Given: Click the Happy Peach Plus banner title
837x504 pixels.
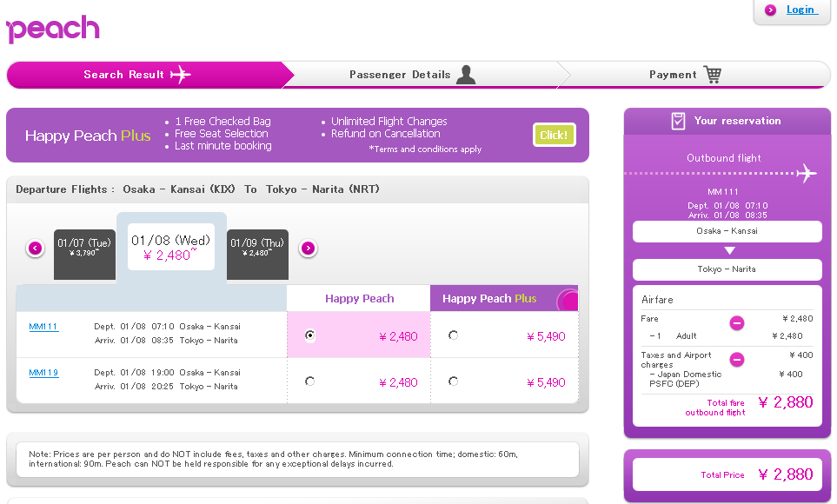Looking at the screenshot, I should point(88,136).
